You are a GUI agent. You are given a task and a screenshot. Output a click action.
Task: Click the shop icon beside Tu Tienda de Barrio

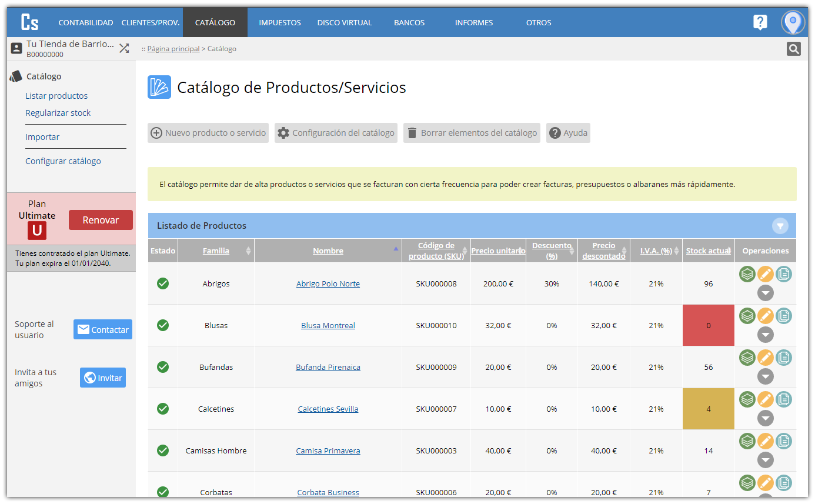click(x=16, y=48)
